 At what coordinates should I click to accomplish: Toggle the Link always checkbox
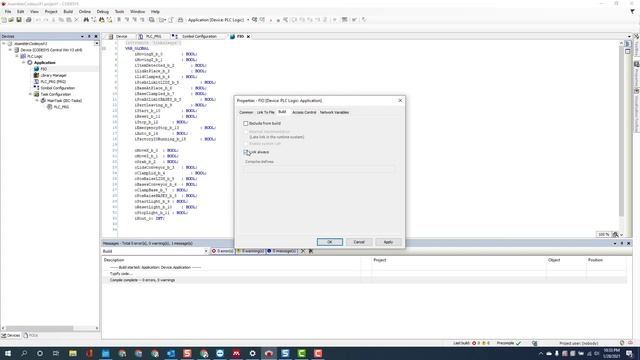click(x=246, y=152)
